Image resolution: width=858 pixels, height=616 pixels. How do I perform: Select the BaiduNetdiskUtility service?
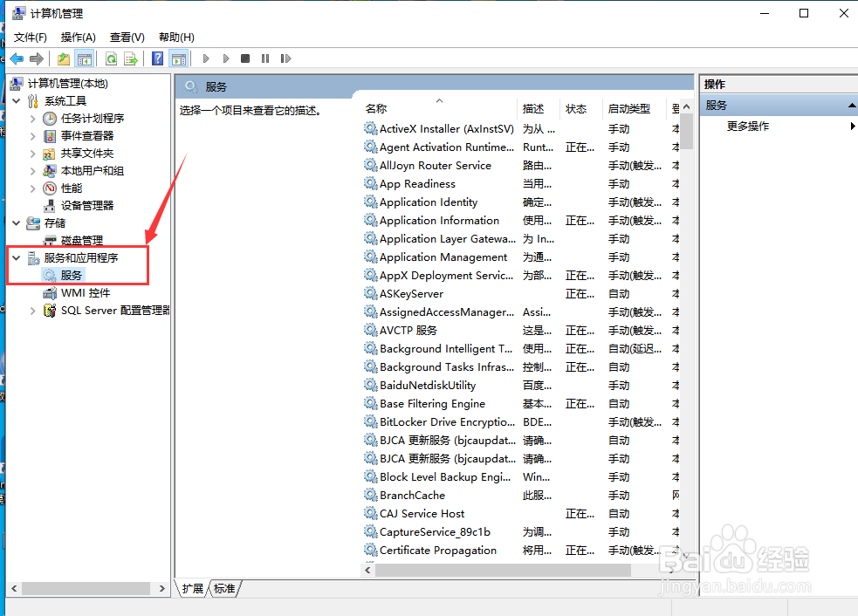tap(428, 385)
